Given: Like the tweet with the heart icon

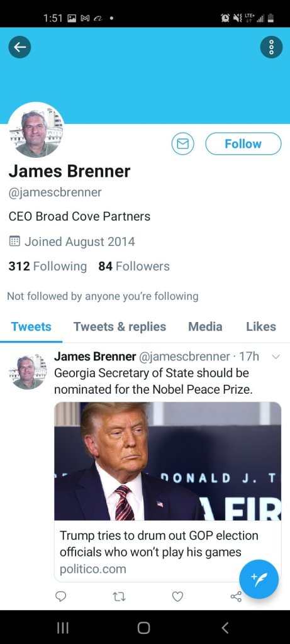Looking at the screenshot, I should [x=177, y=596].
